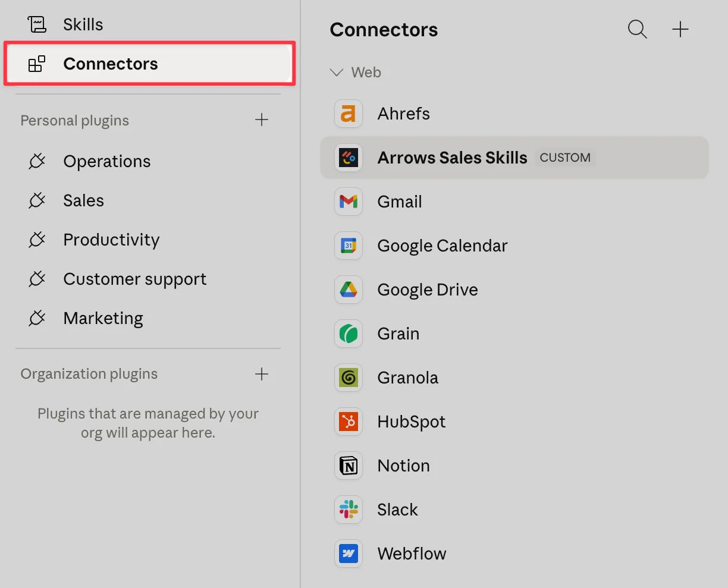Add a new connector with plus icon

pos(680,29)
